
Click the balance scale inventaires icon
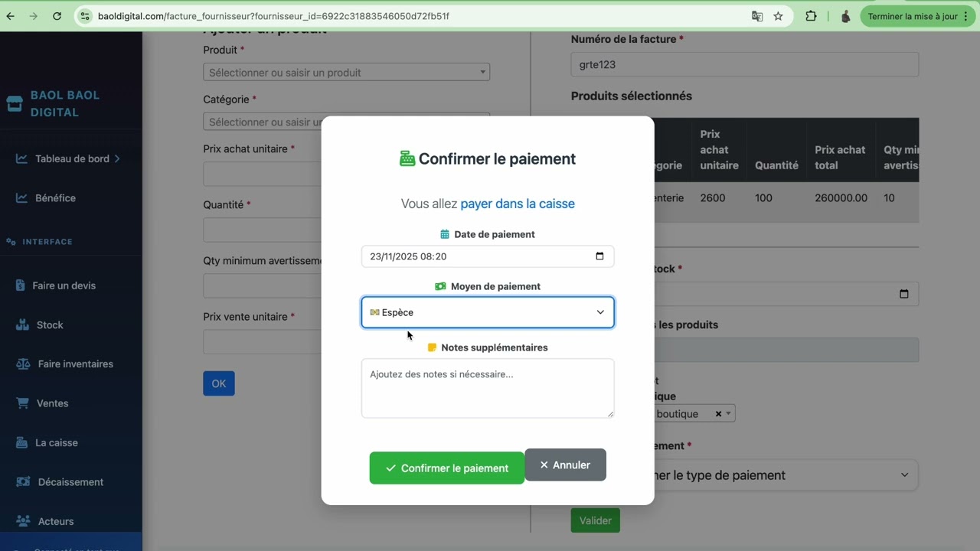point(23,364)
